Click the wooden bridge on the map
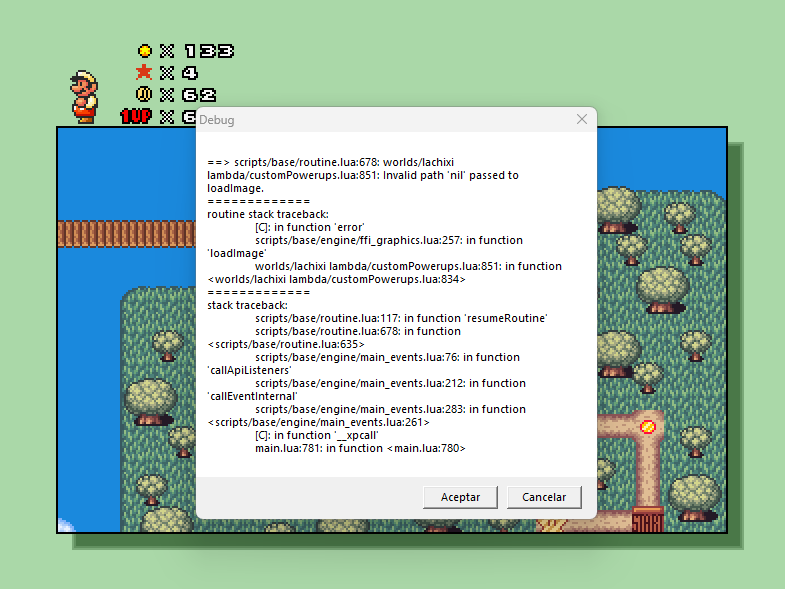The image size is (785, 589). pyautogui.click(x=127, y=234)
